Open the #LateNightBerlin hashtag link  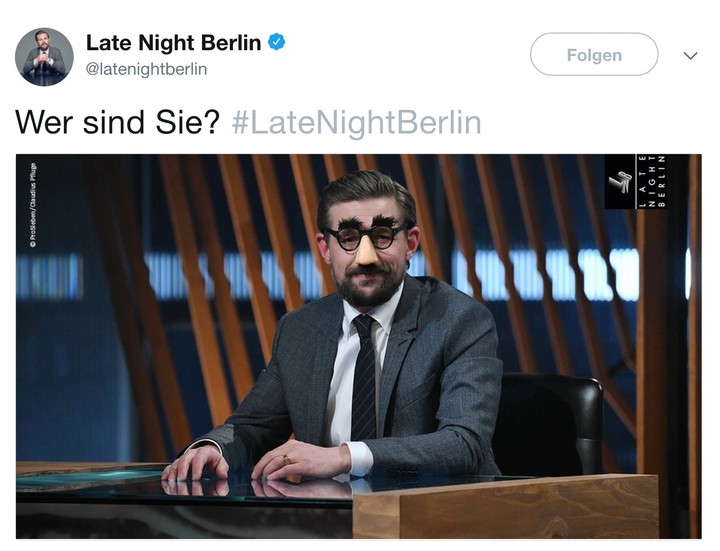click(356, 123)
